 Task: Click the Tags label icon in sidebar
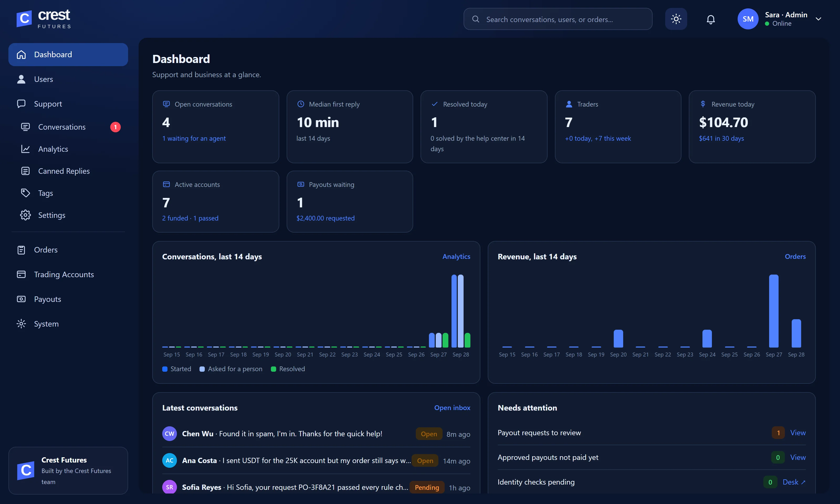click(25, 193)
